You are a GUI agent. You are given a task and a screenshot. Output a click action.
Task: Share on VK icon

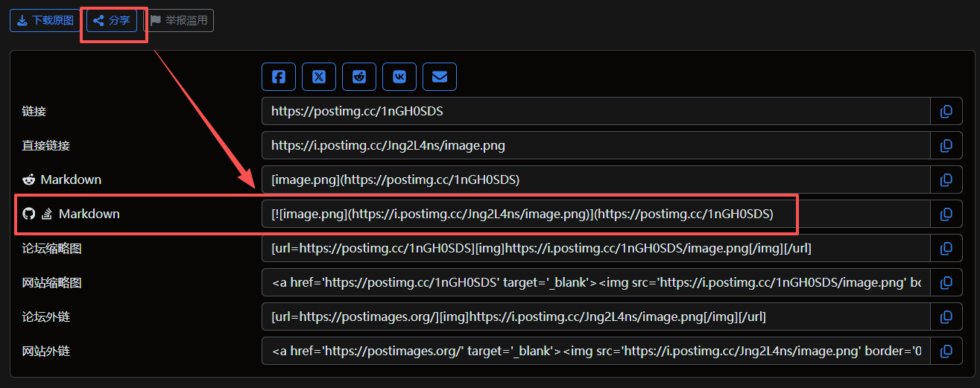point(399,77)
